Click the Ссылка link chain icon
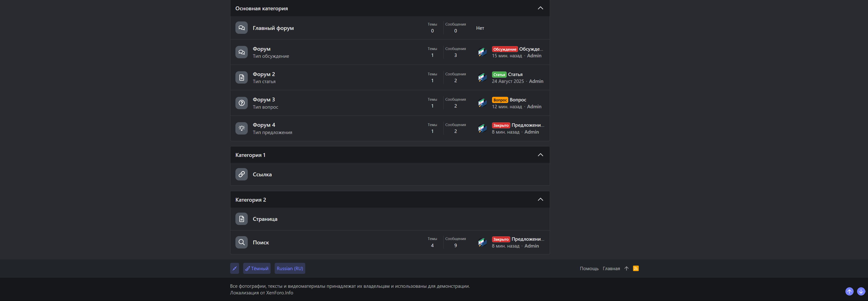 (241, 174)
